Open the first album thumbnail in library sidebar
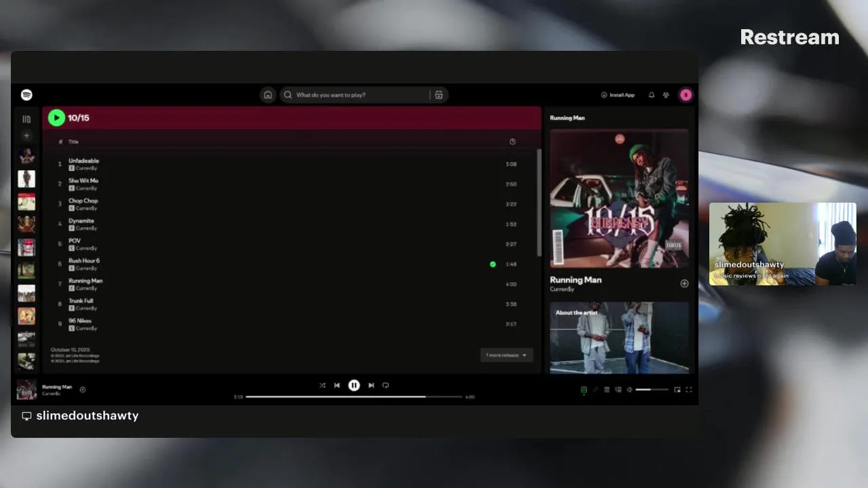Image resolution: width=868 pixels, height=488 pixels. pos(26,157)
